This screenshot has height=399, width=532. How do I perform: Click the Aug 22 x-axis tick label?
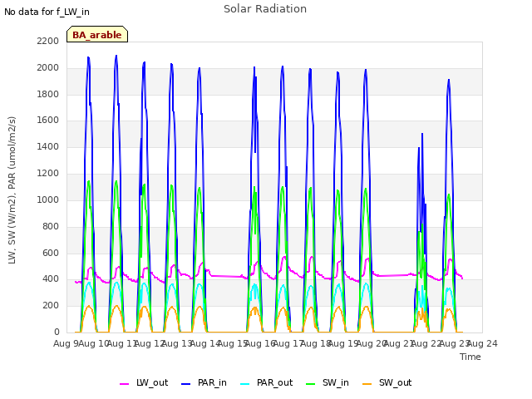coord(426,343)
